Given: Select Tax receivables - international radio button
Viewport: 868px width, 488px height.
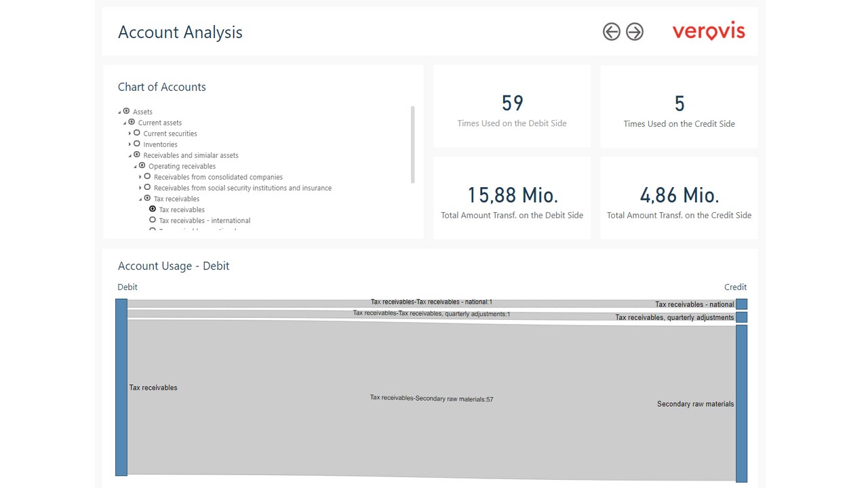Looking at the screenshot, I should (x=153, y=220).
